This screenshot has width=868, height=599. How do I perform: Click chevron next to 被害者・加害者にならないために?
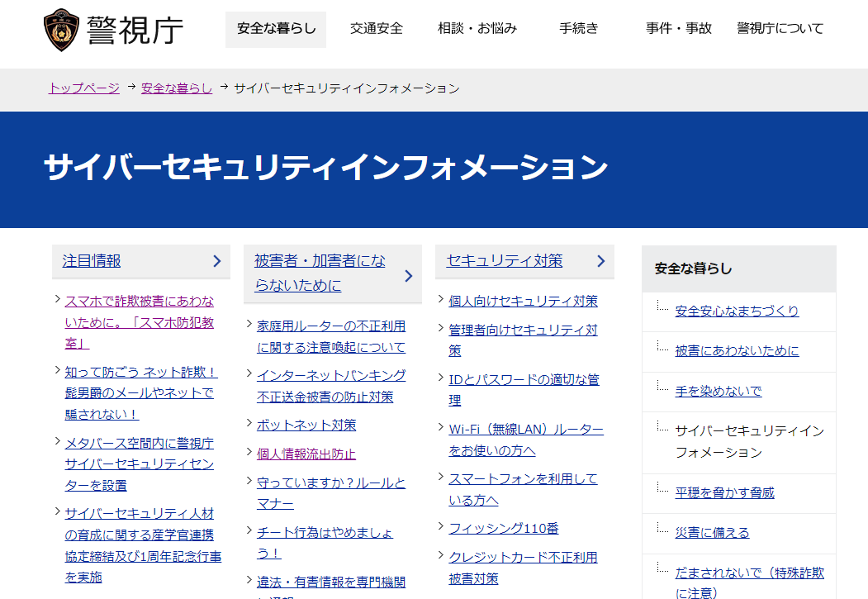(x=408, y=276)
